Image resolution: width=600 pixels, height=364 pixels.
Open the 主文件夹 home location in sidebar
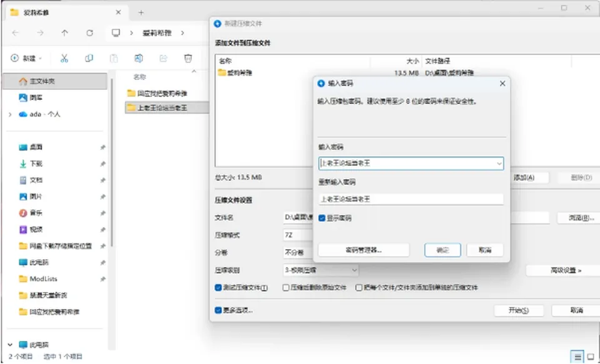(x=55, y=81)
